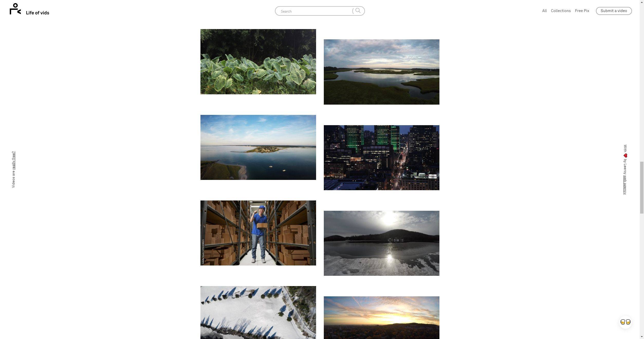Click the search magnifier icon
This screenshot has height=339, width=644.
[358, 11]
